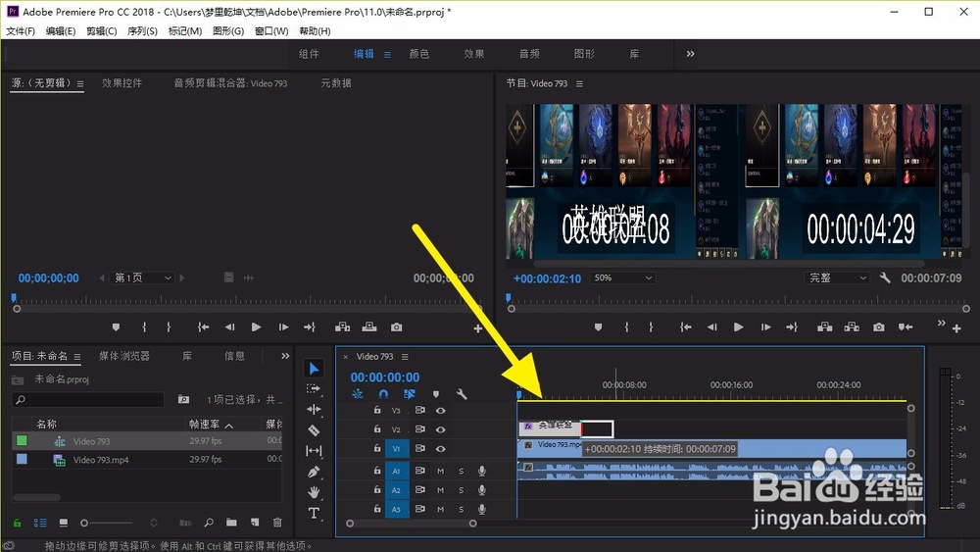
Task: Step forward one frame in Program monitor
Action: click(x=765, y=326)
